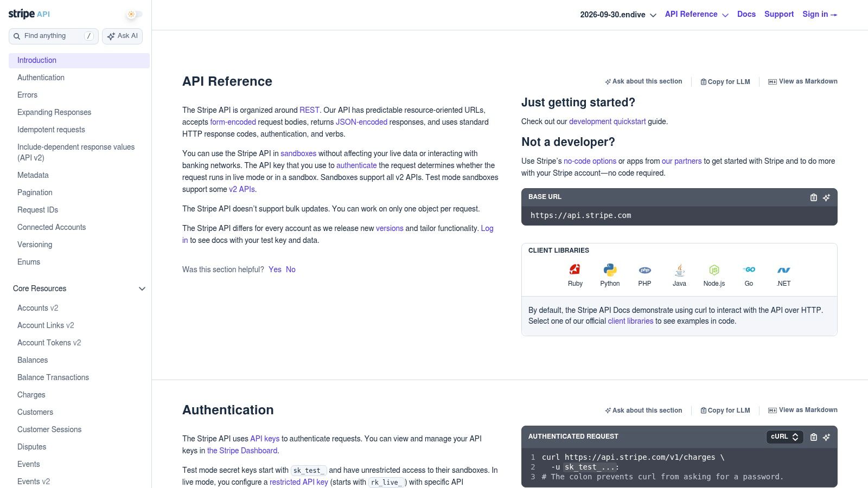Open the Stripe Dashboard link

click(x=242, y=451)
